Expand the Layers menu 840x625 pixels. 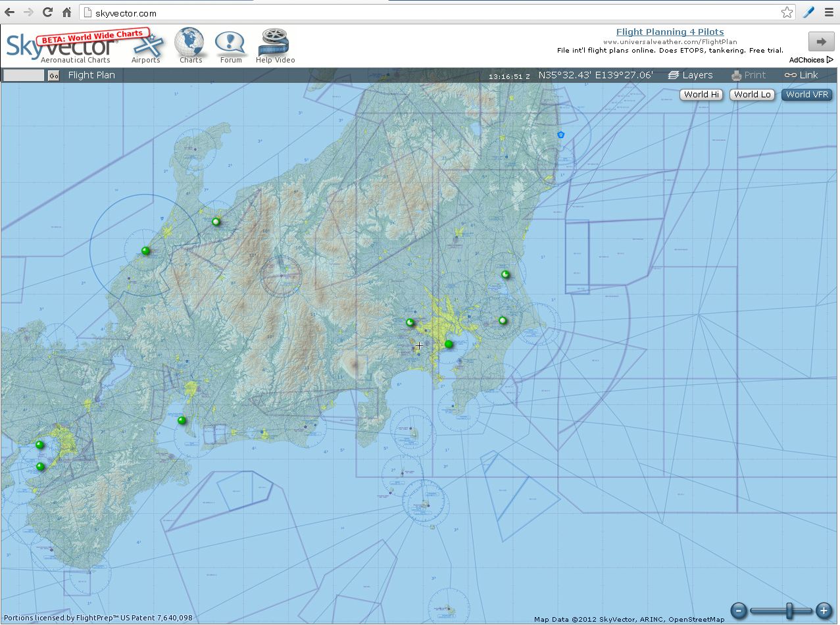(x=690, y=75)
